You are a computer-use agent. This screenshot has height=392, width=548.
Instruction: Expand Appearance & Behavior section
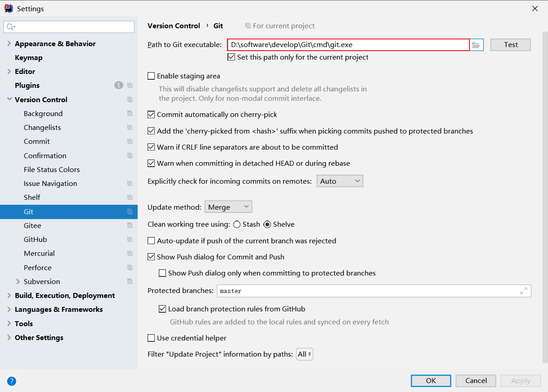coord(9,44)
